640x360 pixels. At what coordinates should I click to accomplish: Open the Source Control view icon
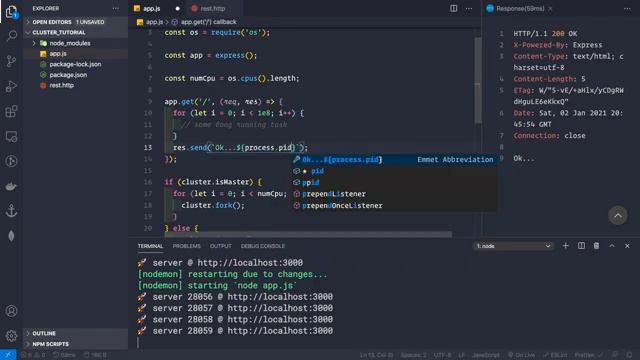[11, 61]
